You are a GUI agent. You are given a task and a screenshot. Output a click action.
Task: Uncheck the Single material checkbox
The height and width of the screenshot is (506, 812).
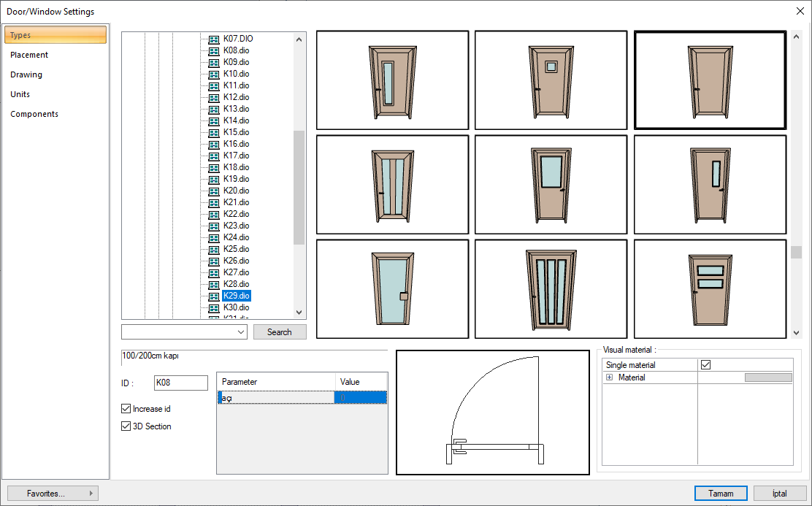(x=705, y=365)
